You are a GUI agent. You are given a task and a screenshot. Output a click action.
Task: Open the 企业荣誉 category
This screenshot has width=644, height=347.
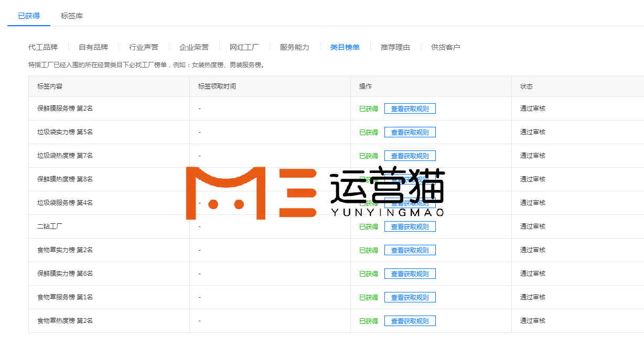pos(194,47)
